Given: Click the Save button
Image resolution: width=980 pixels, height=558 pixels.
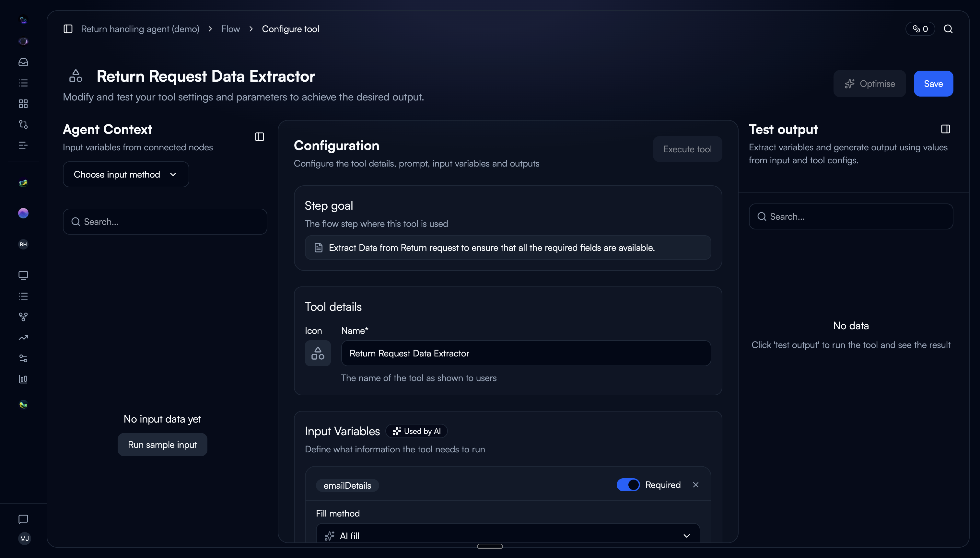Looking at the screenshot, I should pos(933,84).
